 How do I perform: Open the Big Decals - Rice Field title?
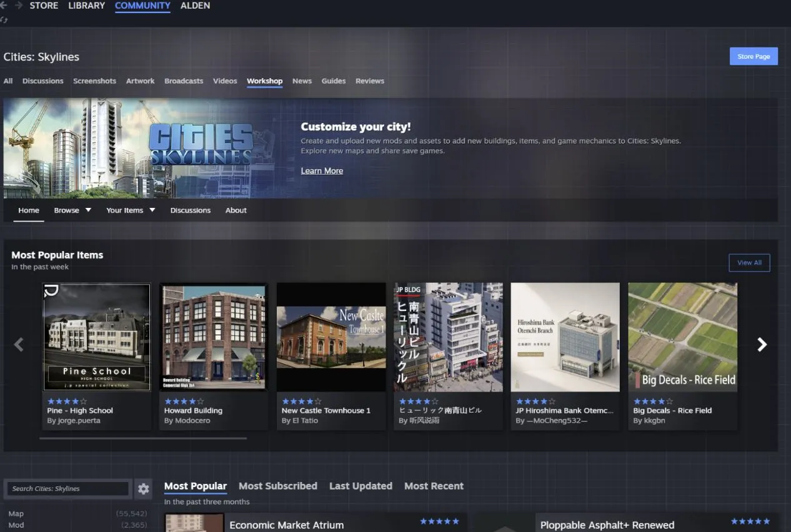pos(672,411)
